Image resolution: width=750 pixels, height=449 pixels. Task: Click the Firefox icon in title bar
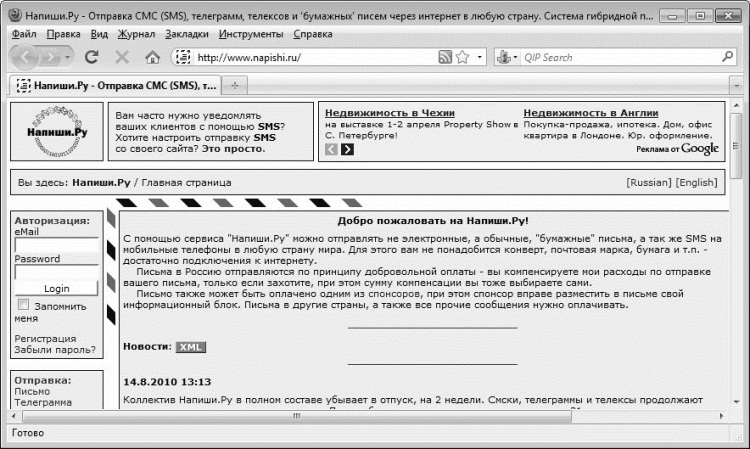click(x=15, y=15)
